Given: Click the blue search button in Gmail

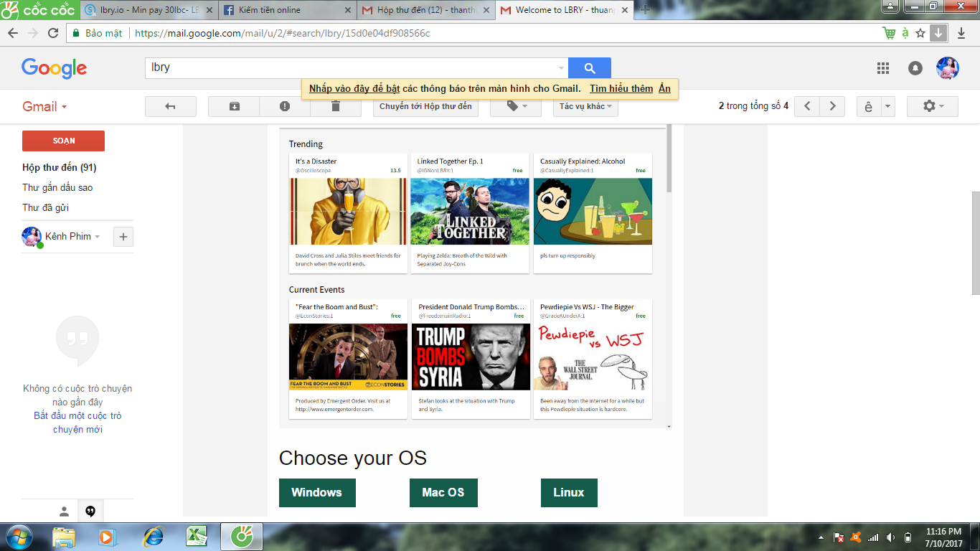Looking at the screenshot, I should (590, 68).
